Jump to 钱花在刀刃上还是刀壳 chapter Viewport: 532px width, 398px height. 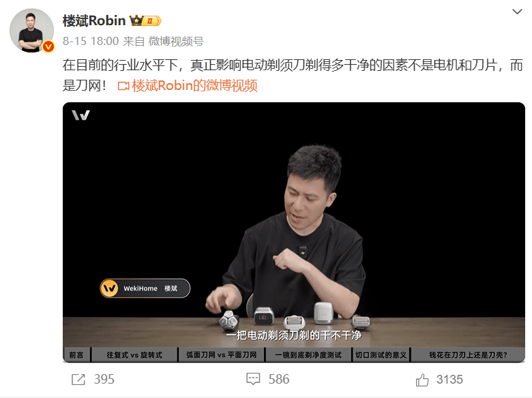coord(468,354)
